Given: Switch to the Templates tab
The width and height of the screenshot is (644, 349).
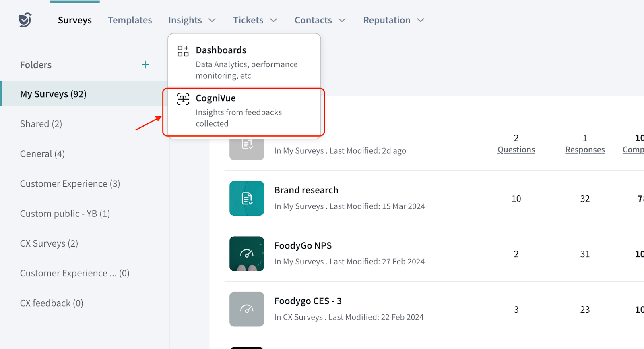Looking at the screenshot, I should click(130, 20).
